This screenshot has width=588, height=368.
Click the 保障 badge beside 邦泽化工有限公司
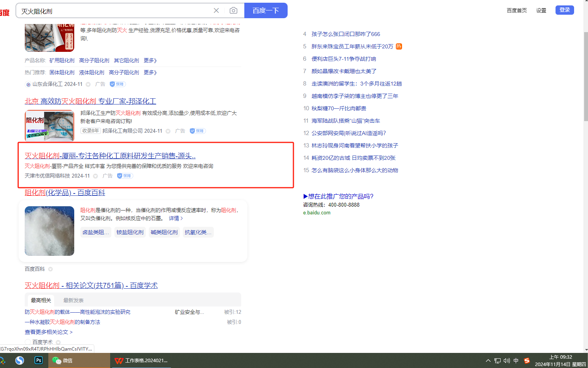(x=198, y=131)
